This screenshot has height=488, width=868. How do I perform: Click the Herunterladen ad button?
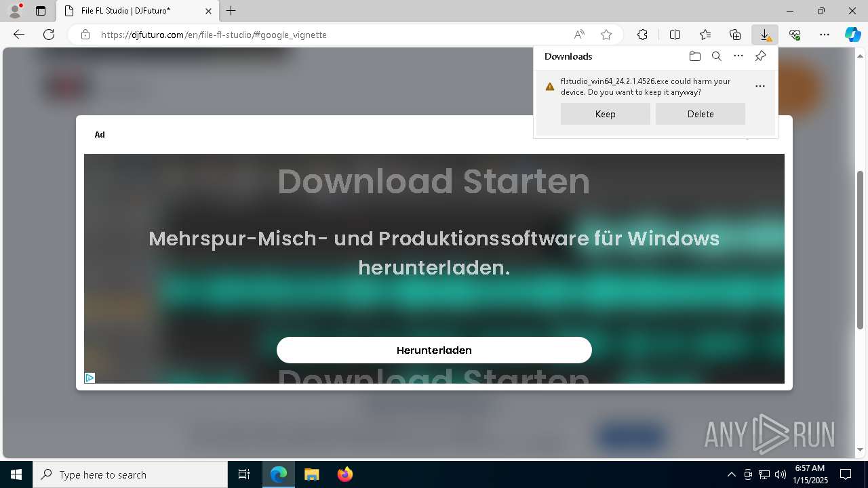pyautogui.click(x=434, y=350)
